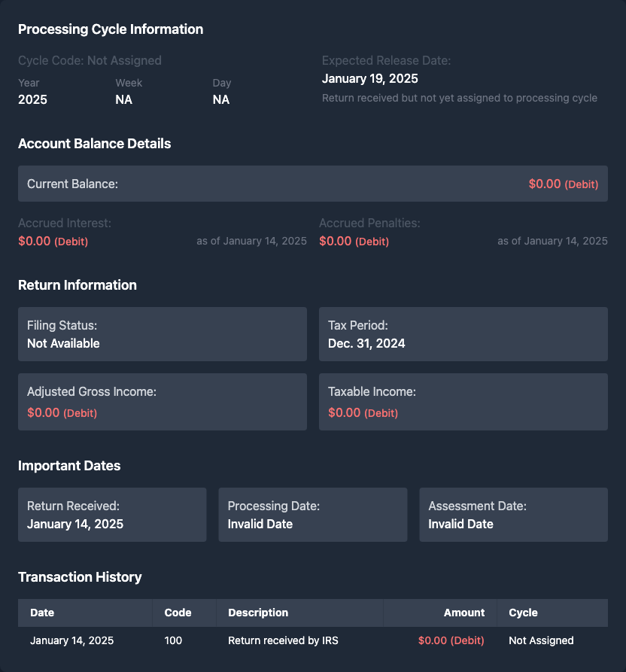Click the Adjusted Gross Income card
This screenshot has height=672, width=626.
[162, 402]
